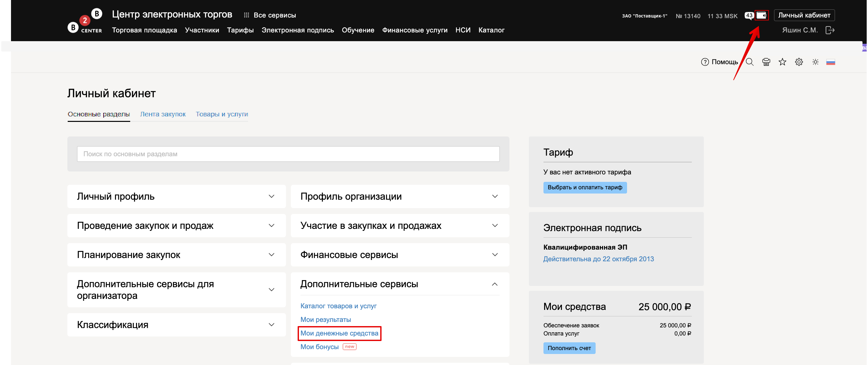The height and width of the screenshot is (365, 868).
Task: Open the Участники menu item
Action: coord(202,30)
